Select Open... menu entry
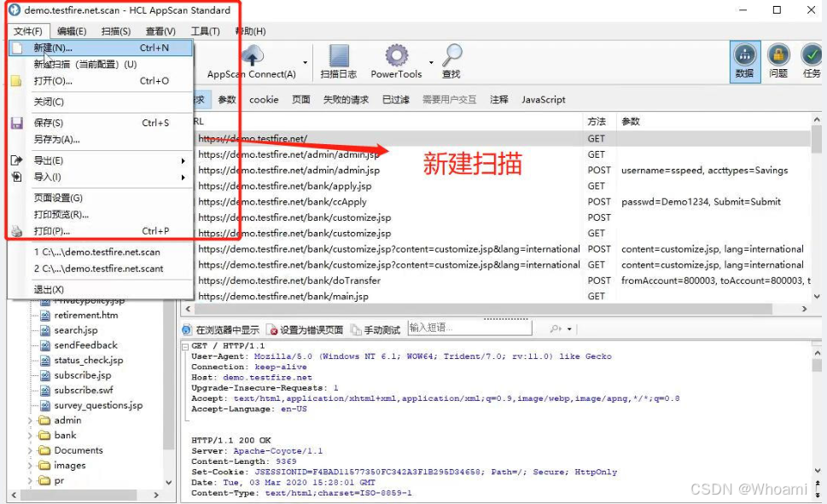Image resolution: width=827 pixels, height=504 pixels. pos(100,81)
